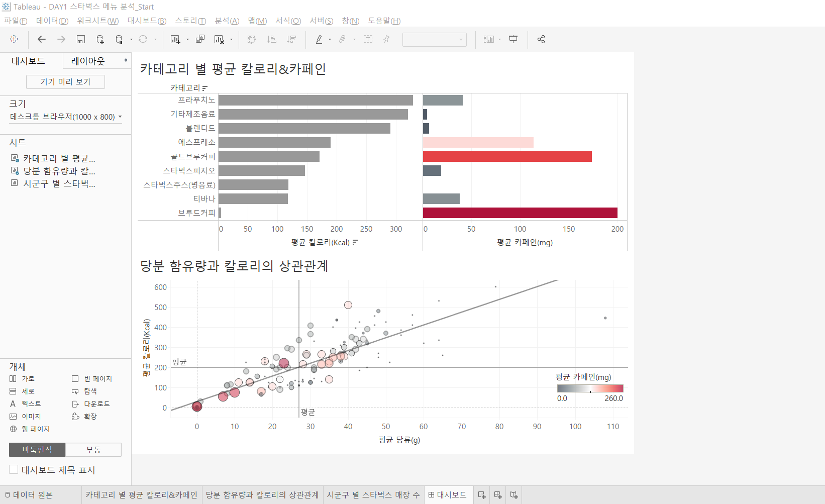Open dropdown arrow next to pause updates
Image resolution: width=825 pixels, height=504 pixels.
coord(131,39)
